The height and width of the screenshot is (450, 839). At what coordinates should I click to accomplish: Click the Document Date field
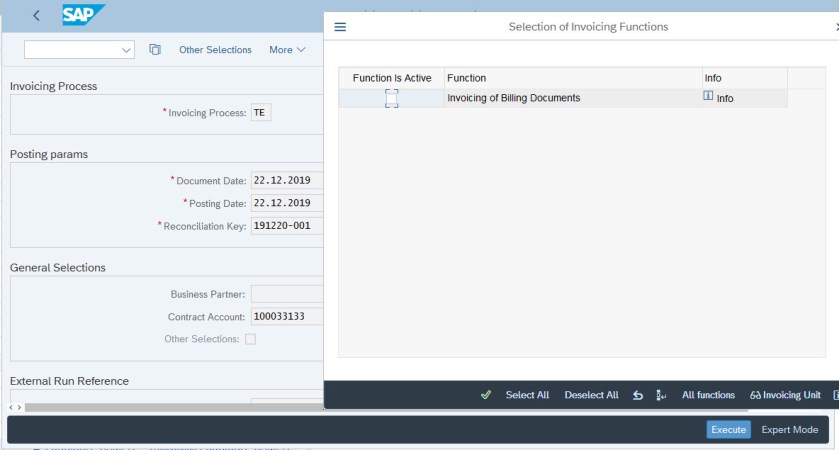[287, 180]
